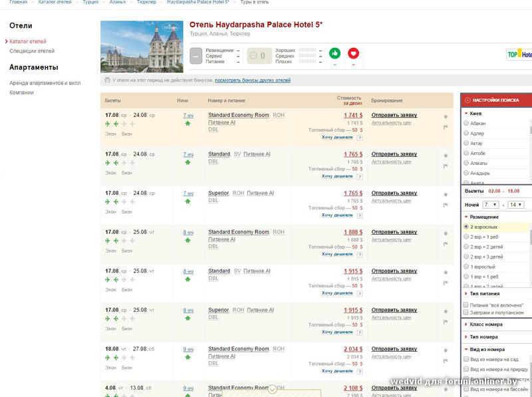Click the red heart favorite icon
532x397 pixels.
click(353, 54)
